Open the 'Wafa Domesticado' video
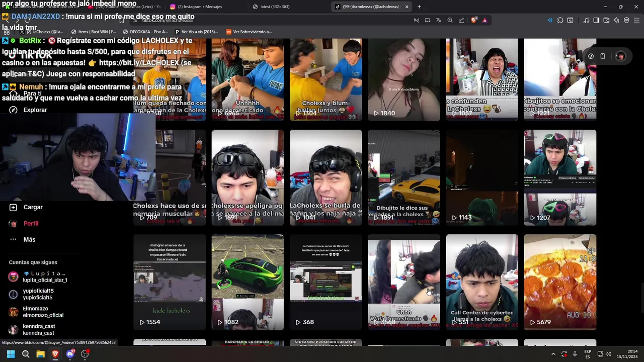 click(404, 282)
